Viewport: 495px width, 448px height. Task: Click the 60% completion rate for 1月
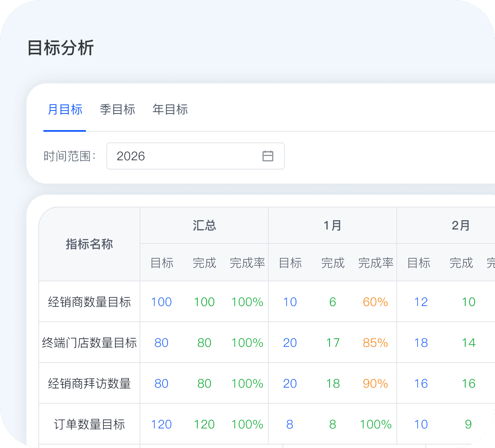375,302
